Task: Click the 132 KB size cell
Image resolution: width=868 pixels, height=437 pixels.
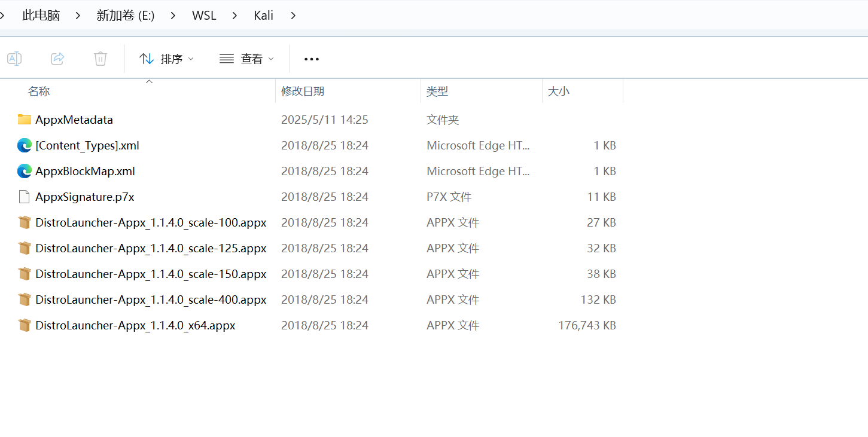Action: point(598,300)
